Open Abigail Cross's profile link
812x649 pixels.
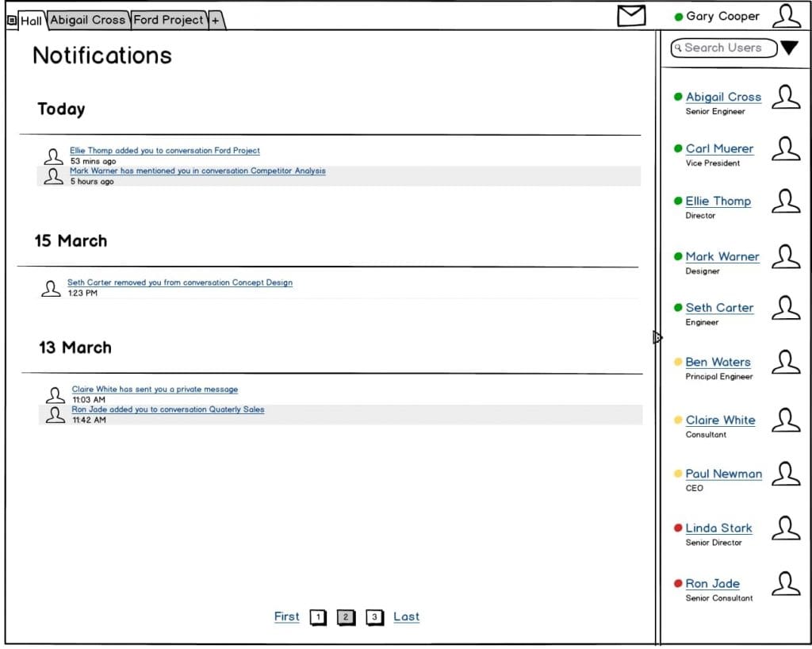tap(723, 97)
